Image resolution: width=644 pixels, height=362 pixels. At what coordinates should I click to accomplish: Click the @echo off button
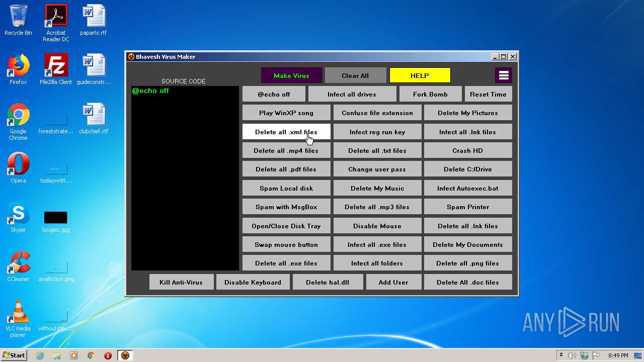coord(274,94)
